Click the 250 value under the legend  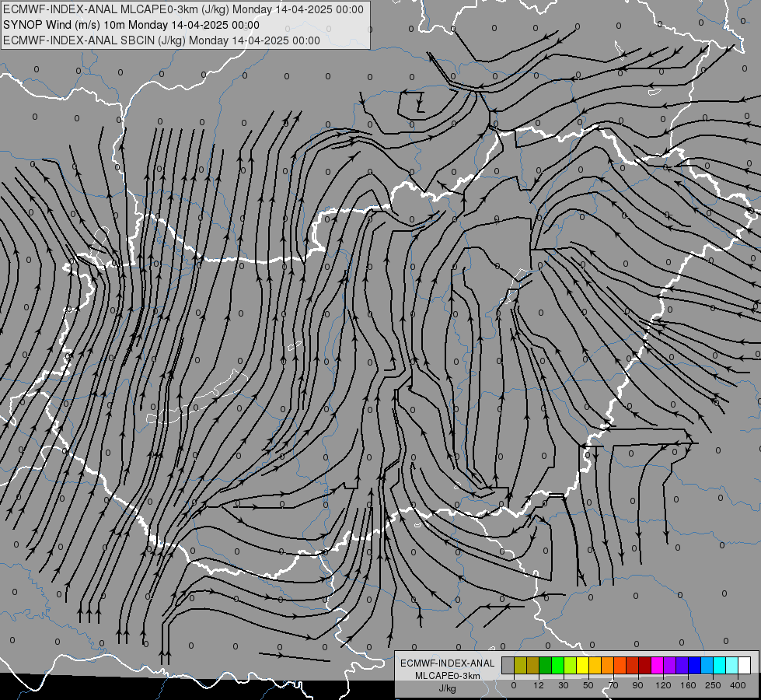[x=713, y=686]
